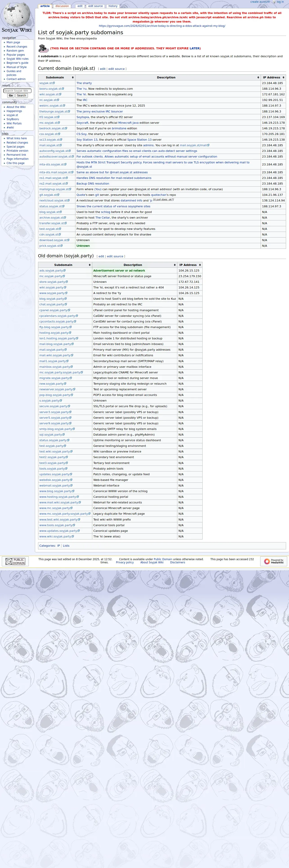Open Printable version link

tap(17, 151)
